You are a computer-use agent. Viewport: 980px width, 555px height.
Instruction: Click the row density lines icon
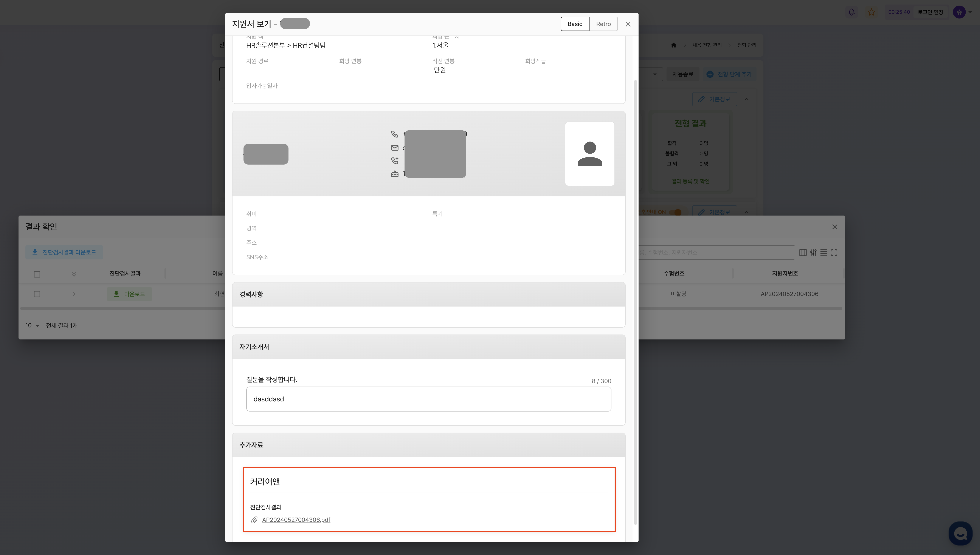824,252
